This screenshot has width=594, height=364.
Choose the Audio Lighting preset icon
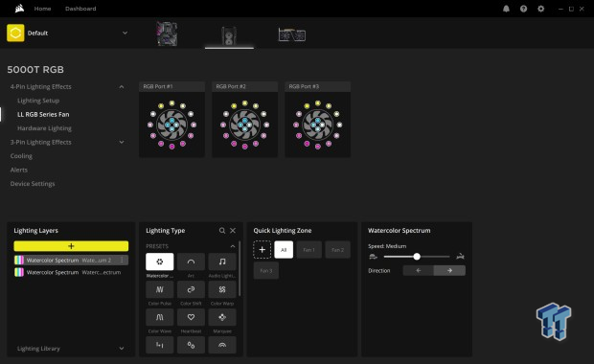click(x=222, y=262)
